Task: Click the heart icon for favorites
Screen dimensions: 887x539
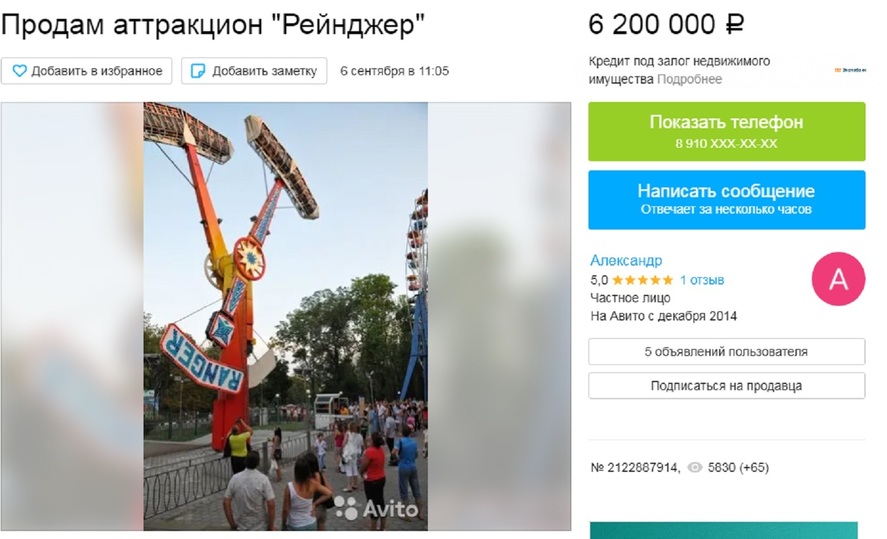Action: pyautogui.click(x=19, y=71)
